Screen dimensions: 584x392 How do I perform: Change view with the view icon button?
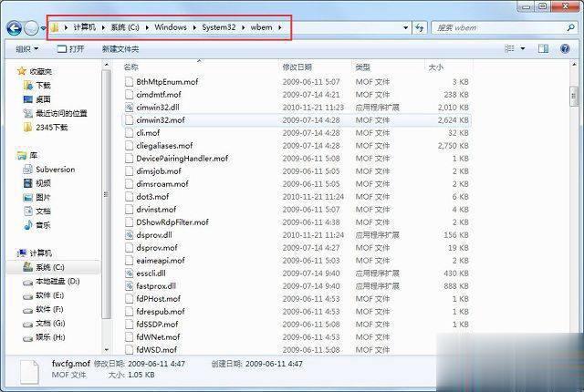pos(509,48)
